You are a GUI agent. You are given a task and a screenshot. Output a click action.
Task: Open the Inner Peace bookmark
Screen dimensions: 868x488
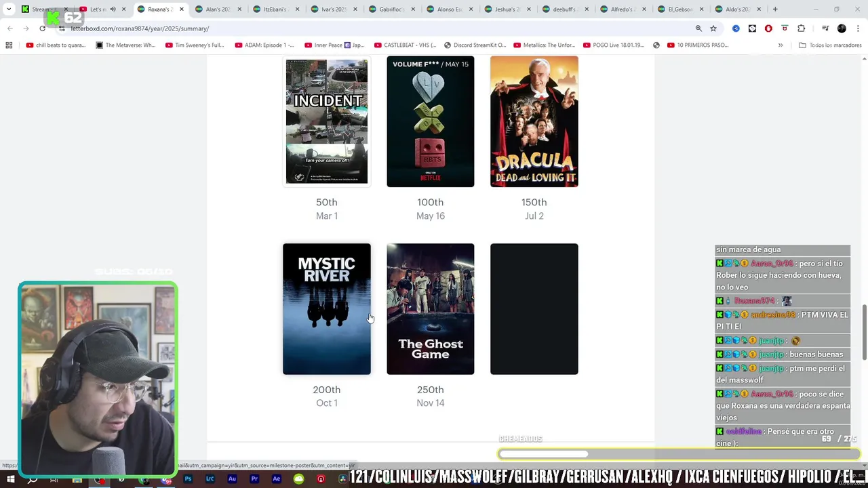point(334,45)
